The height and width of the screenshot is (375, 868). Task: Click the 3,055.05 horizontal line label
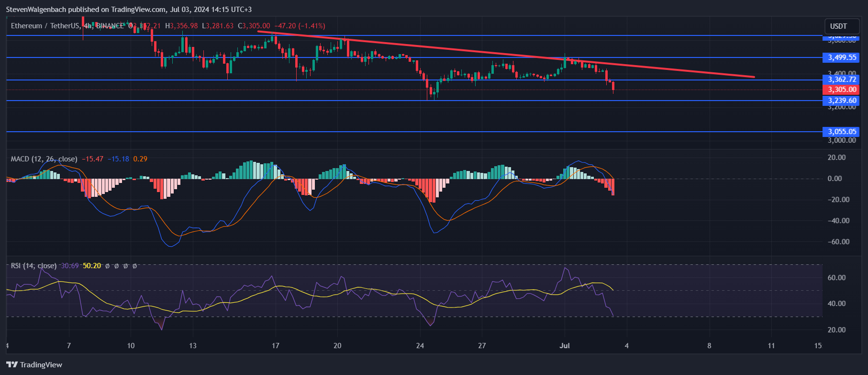point(842,132)
